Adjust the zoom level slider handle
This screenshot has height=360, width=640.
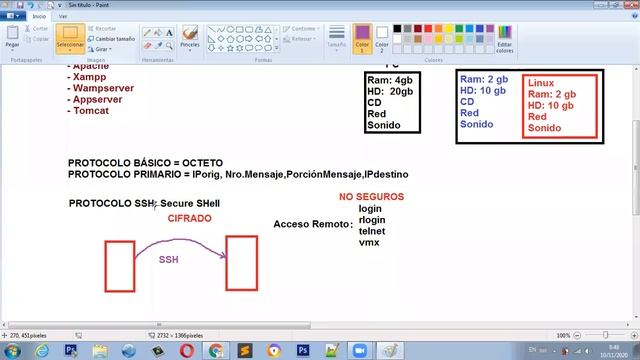pyautogui.click(x=606, y=335)
